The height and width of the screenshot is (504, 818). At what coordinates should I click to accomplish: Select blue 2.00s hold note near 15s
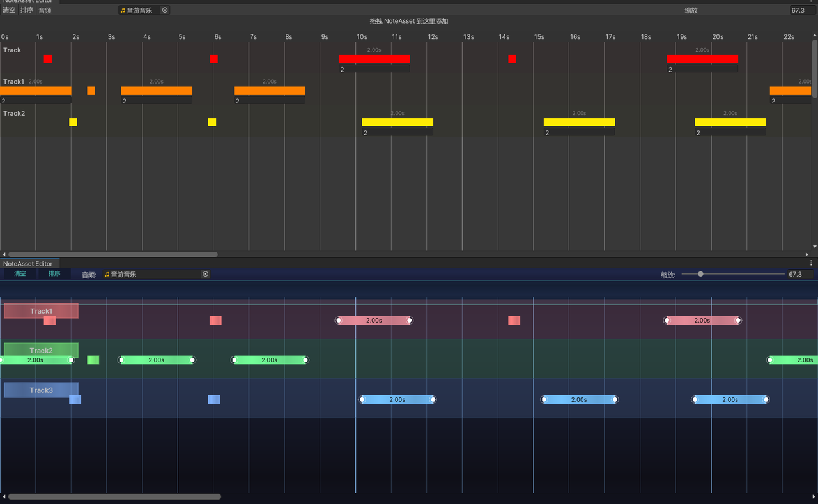click(579, 399)
